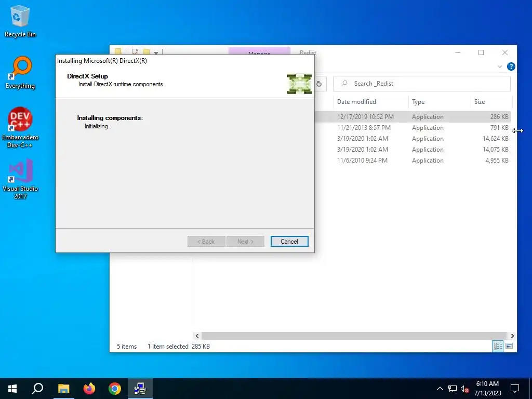Screen dimensions: 532x399
Task: Select the file row sized 791 KB
Action: click(412, 128)
